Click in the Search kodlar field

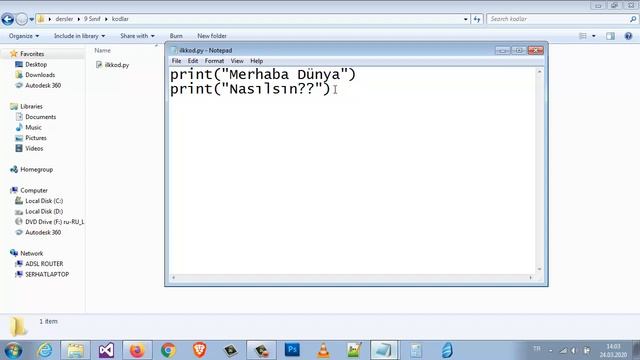(x=557, y=19)
